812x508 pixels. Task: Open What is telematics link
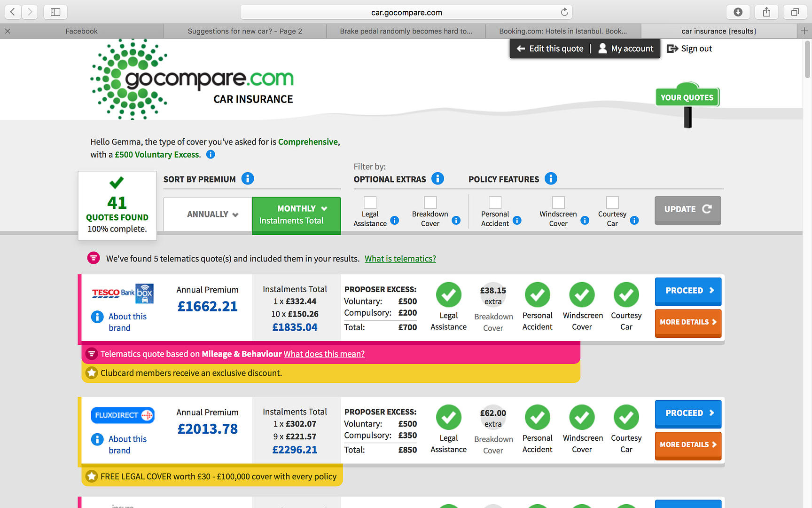(400, 259)
